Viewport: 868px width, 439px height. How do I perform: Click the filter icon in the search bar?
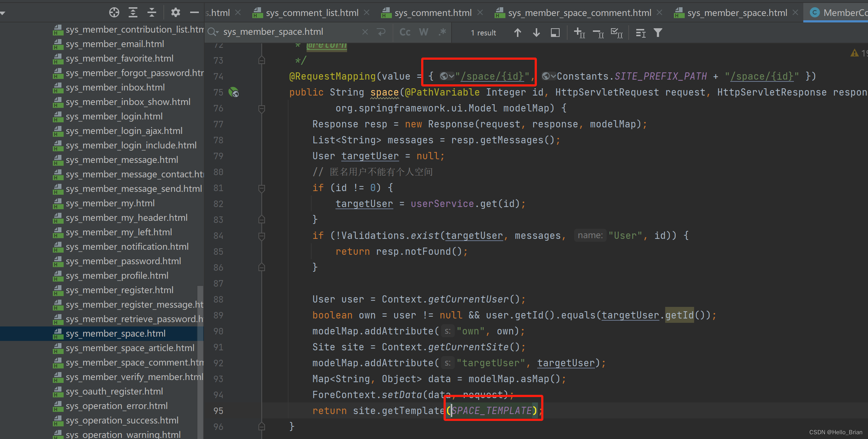pyautogui.click(x=658, y=32)
